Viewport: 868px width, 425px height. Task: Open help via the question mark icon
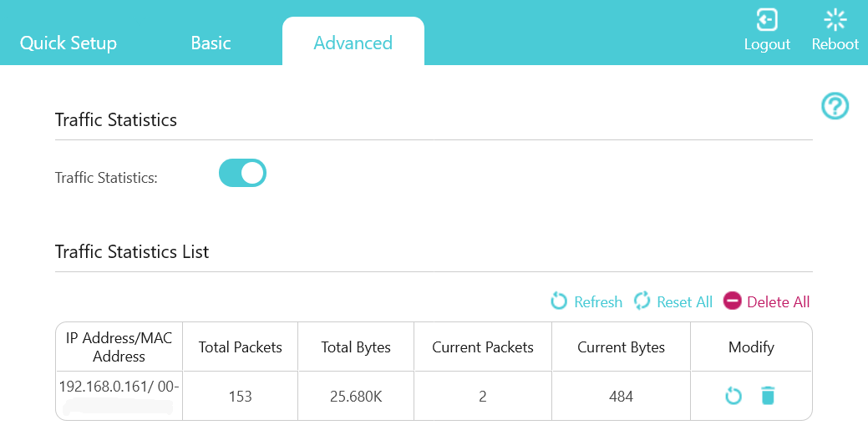coord(835,106)
